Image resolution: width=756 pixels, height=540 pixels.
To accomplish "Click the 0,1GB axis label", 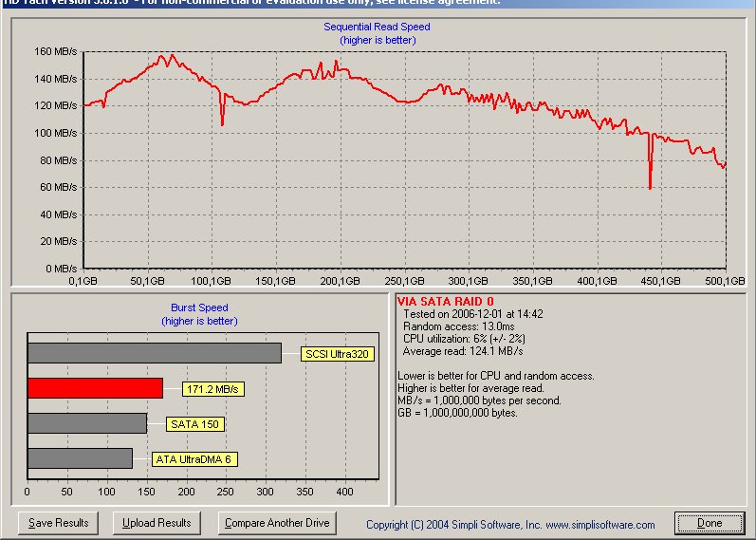I will 83,281.
